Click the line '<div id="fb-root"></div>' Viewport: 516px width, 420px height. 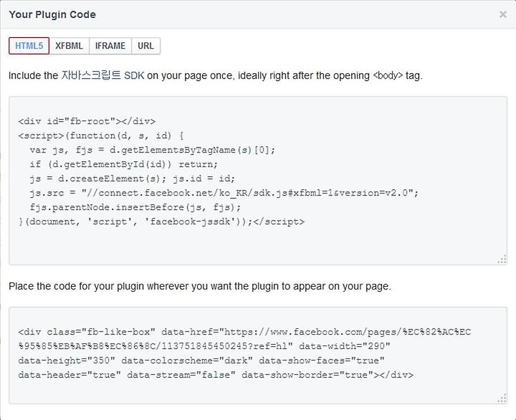[x=87, y=121]
